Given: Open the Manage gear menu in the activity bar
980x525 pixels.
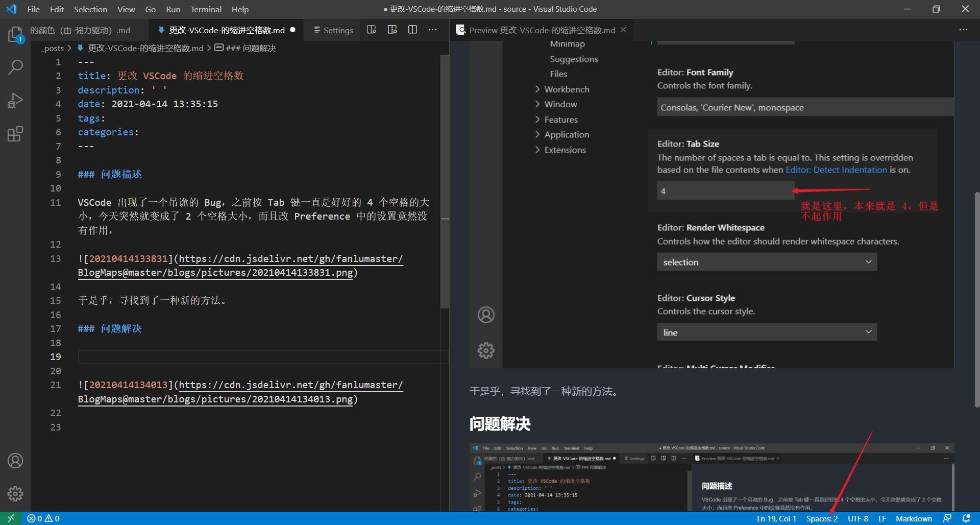Looking at the screenshot, I should [15, 494].
